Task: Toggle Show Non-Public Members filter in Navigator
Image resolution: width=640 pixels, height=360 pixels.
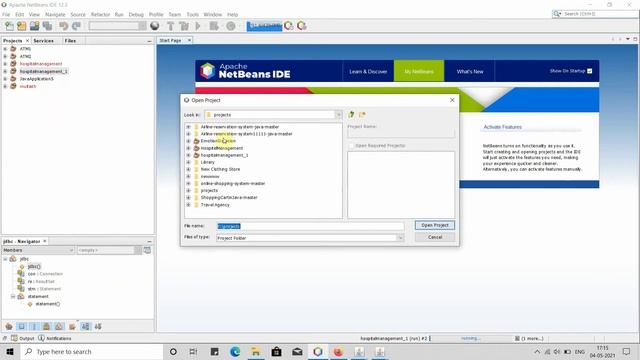Action: 47,327
